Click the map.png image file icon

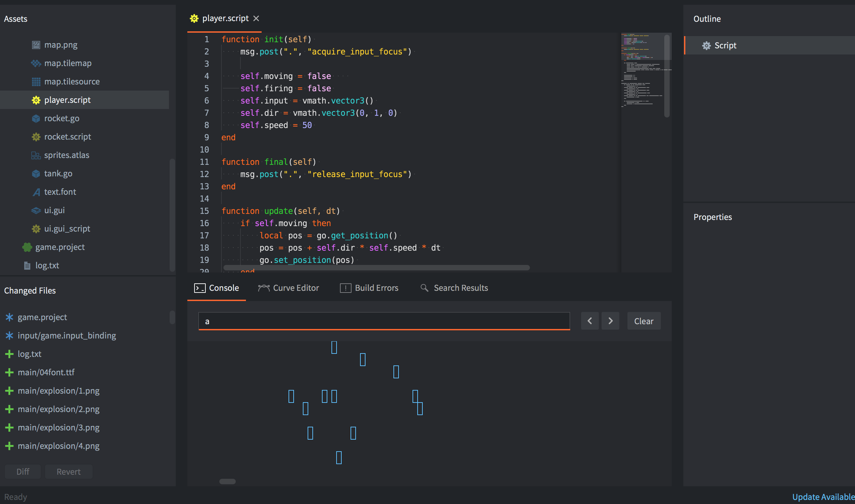click(36, 45)
